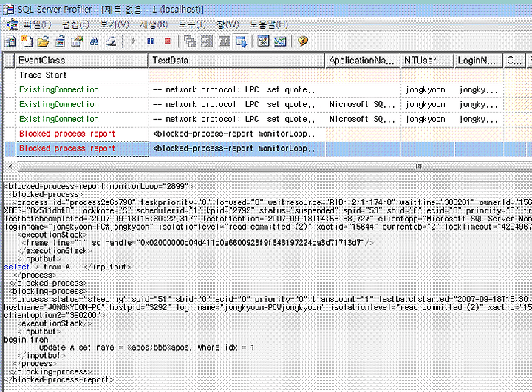
Task: Click the Help question mark icon
Action: [303, 41]
